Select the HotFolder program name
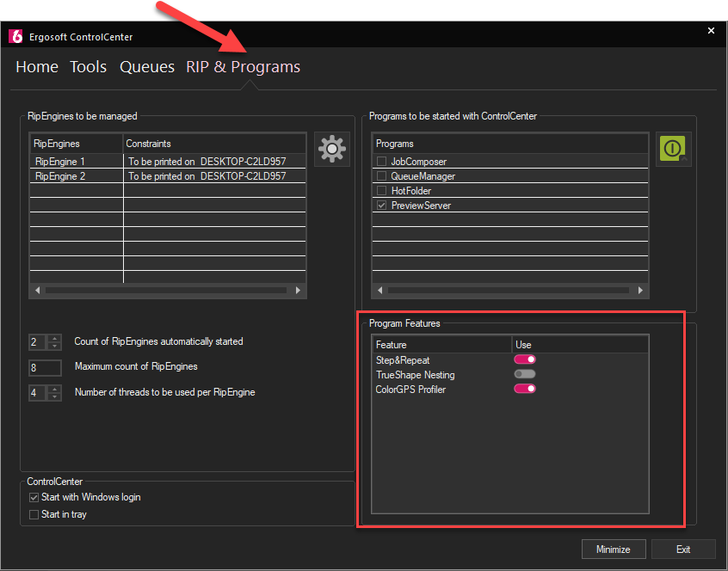 410,191
